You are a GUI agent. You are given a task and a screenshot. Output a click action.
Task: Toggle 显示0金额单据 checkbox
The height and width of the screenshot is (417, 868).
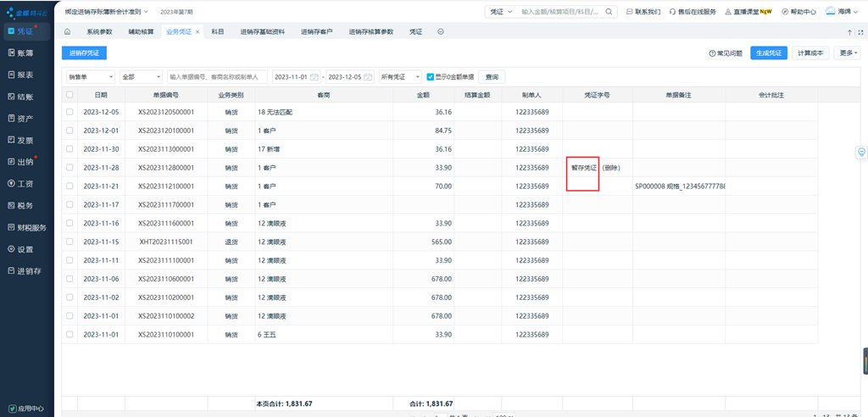pos(430,77)
